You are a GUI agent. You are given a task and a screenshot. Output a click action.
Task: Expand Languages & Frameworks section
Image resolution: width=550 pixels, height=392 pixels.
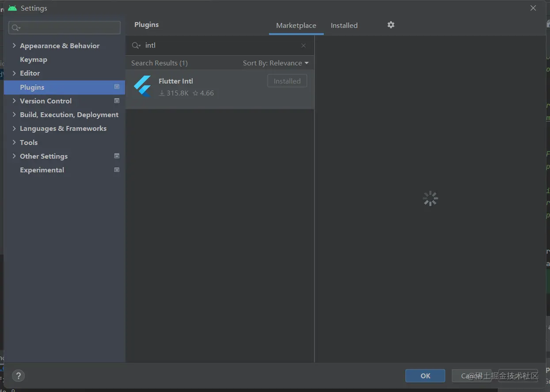pyautogui.click(x=14, y=128)
